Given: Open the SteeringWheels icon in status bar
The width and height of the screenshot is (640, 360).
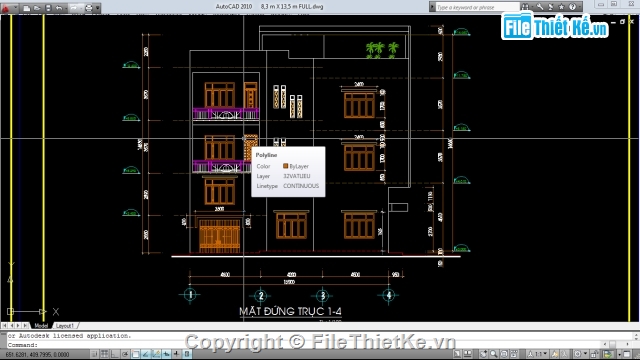Looking at the screenshot, I should pos(504,354).
